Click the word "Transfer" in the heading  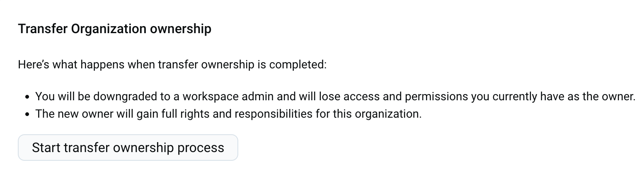[x=43, y=29]
